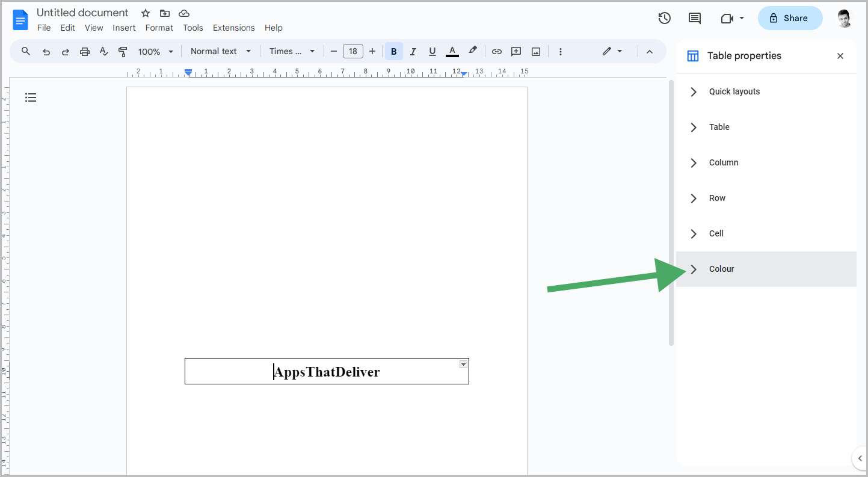The width and height of the screenshot is (868, 477).
Task: Open the Extensions menu
Action: [x=233, y=28]
